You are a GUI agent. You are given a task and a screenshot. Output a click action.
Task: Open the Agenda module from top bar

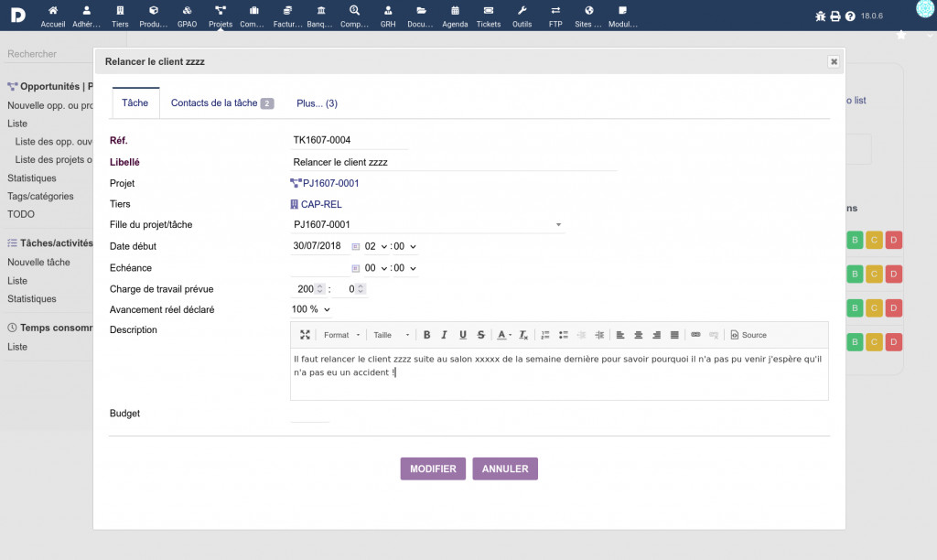click(x=455, y=16)
